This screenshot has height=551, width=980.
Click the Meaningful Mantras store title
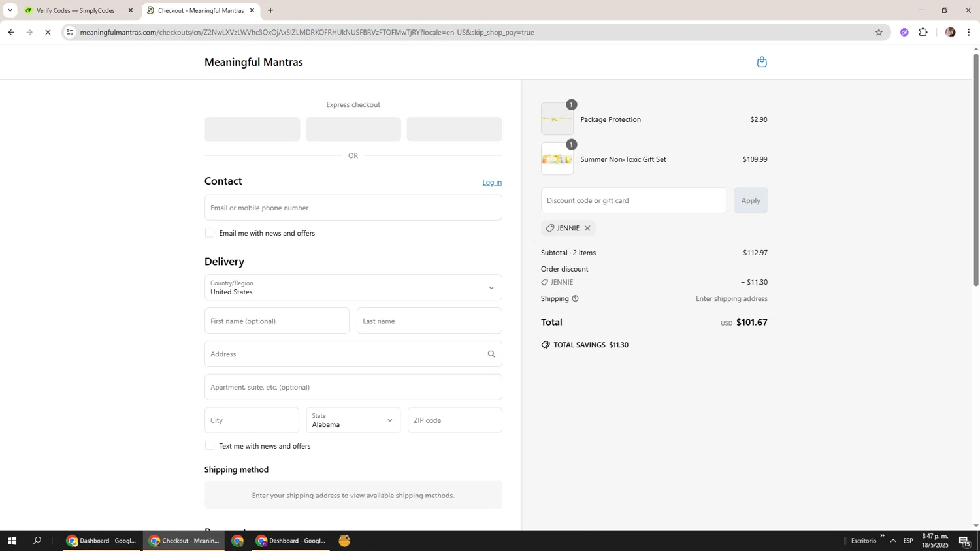253,62
